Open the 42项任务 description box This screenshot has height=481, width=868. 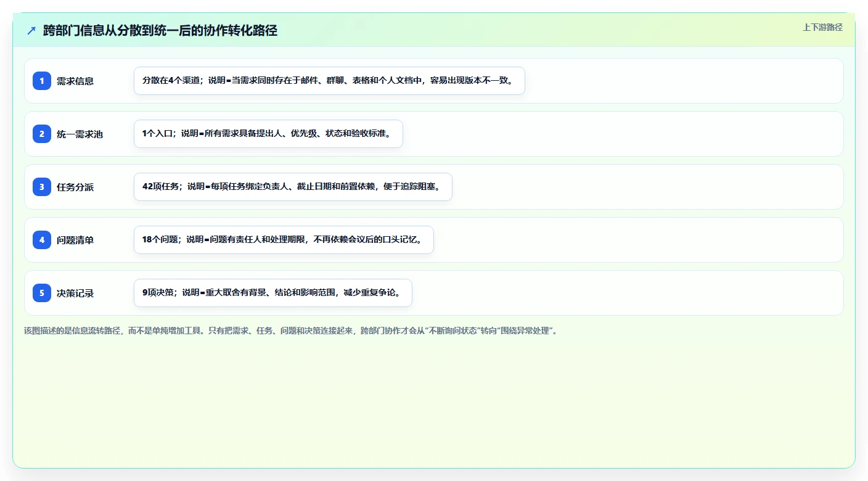293,187
